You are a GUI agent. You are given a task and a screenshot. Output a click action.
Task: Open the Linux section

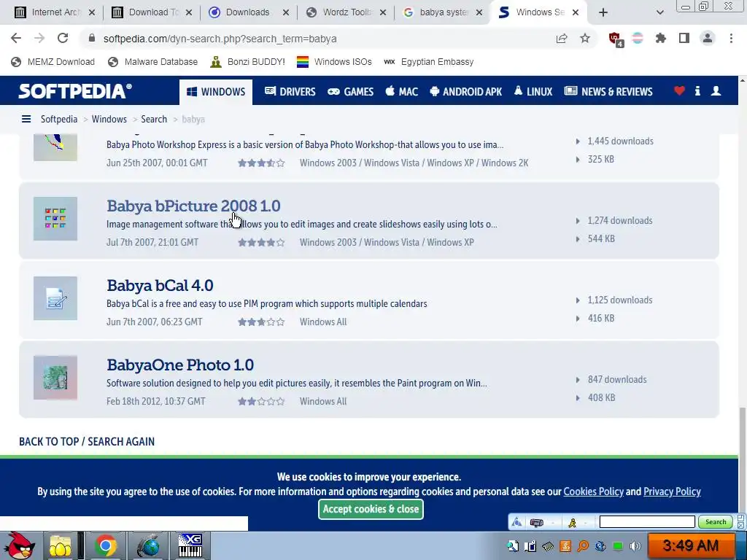pyautogui.click(x=533, y=91)
